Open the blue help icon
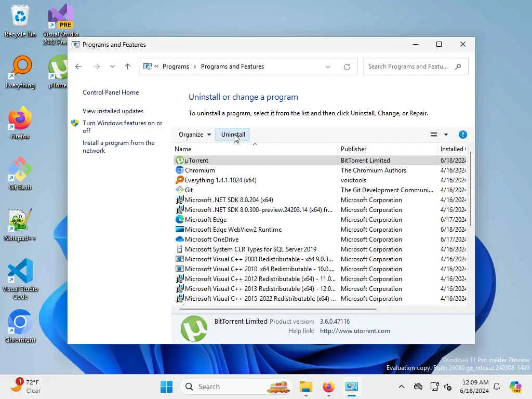This screenshot has width=532, height=399. 462,135
